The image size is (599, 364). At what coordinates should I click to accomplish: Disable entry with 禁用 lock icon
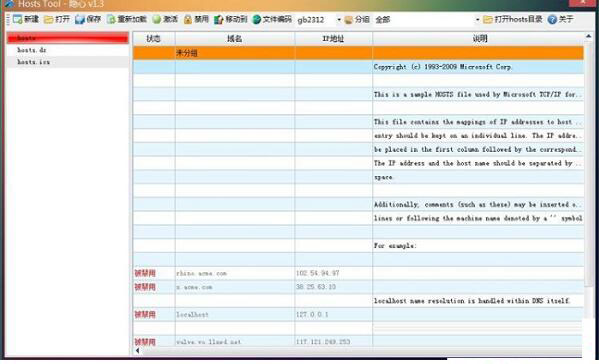tap(188, 19)
